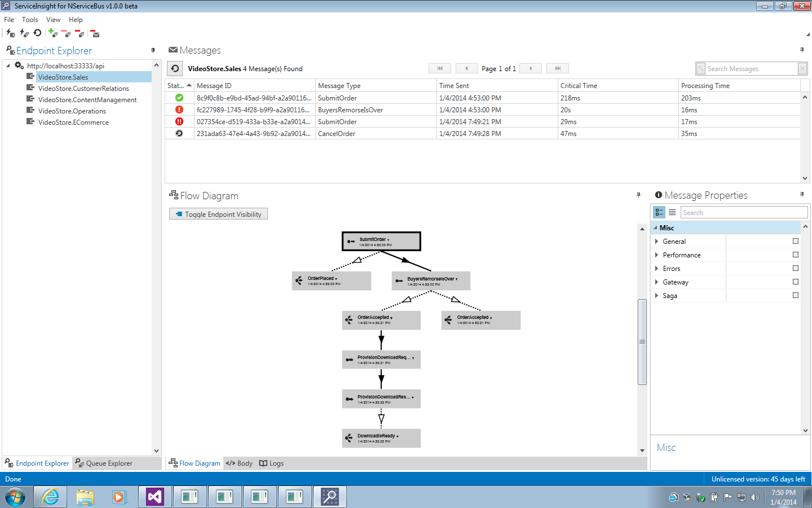Click retry status icon of CancelOrder row
The height and width of the screenshot is (508, 812).
tap(179, 134)
